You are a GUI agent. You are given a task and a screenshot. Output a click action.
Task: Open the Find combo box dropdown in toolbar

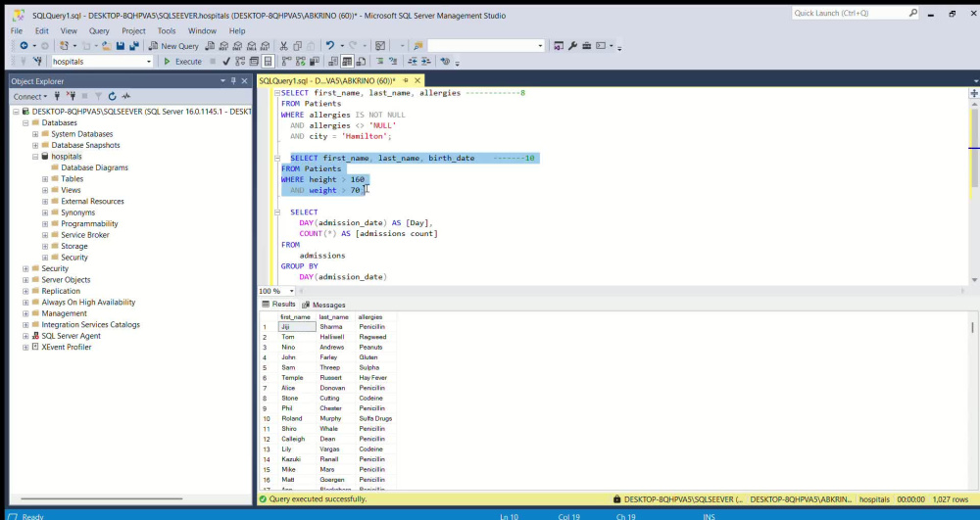click(541, 46)
